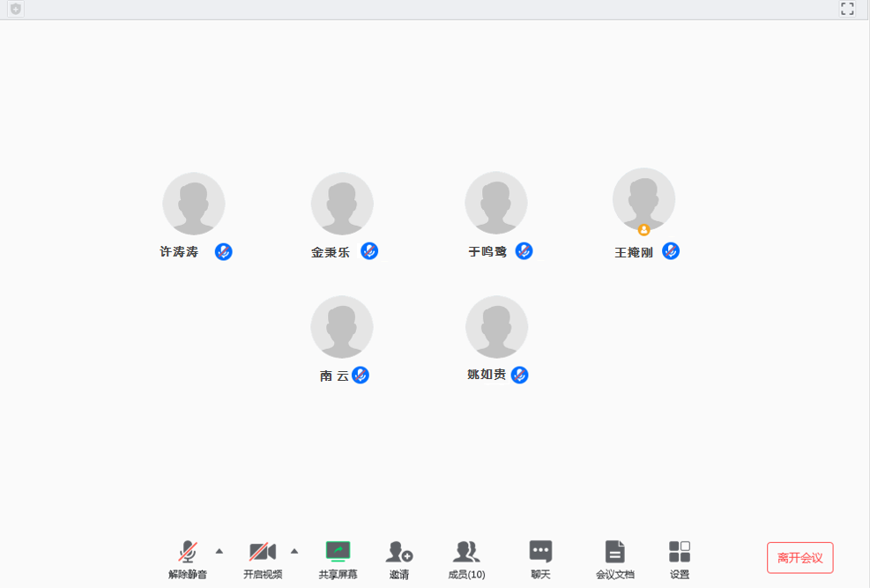Click the Share Screen (共享屏幕) icon
Viewport: 870px width, 588px height.
coord(338,553)
